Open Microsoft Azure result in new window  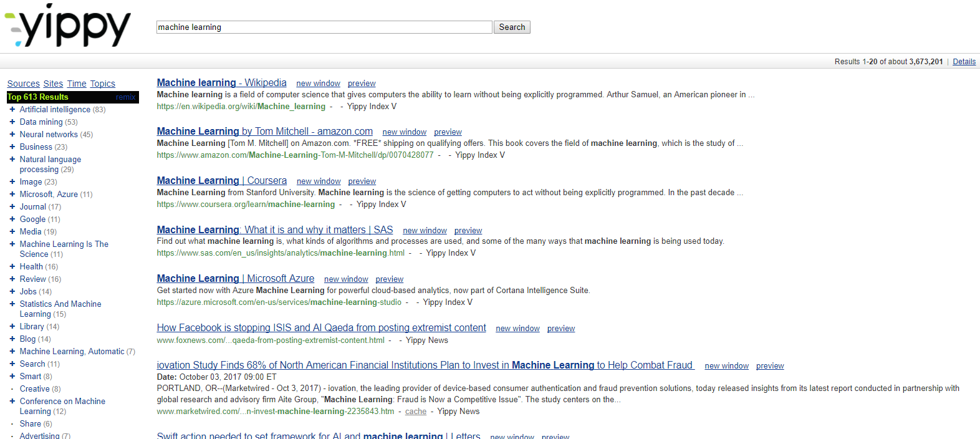[x=346, y=279]
